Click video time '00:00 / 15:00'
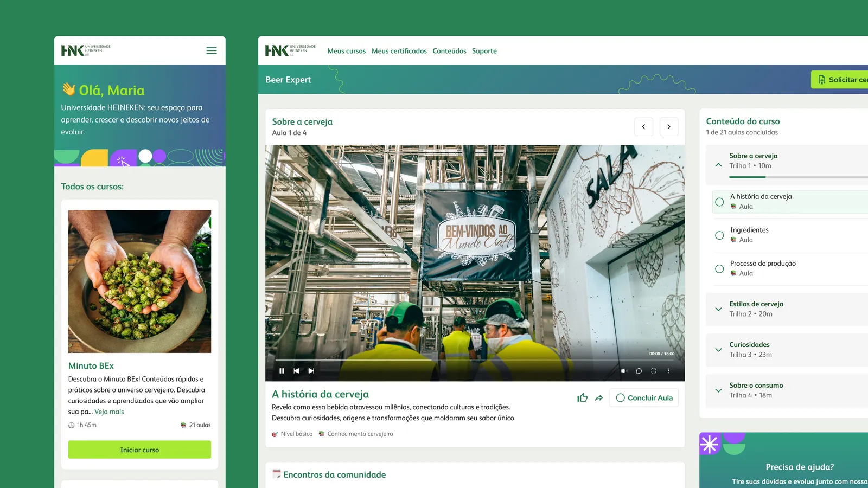The width and height of the screenshot is (868, 488). point(662,354)
